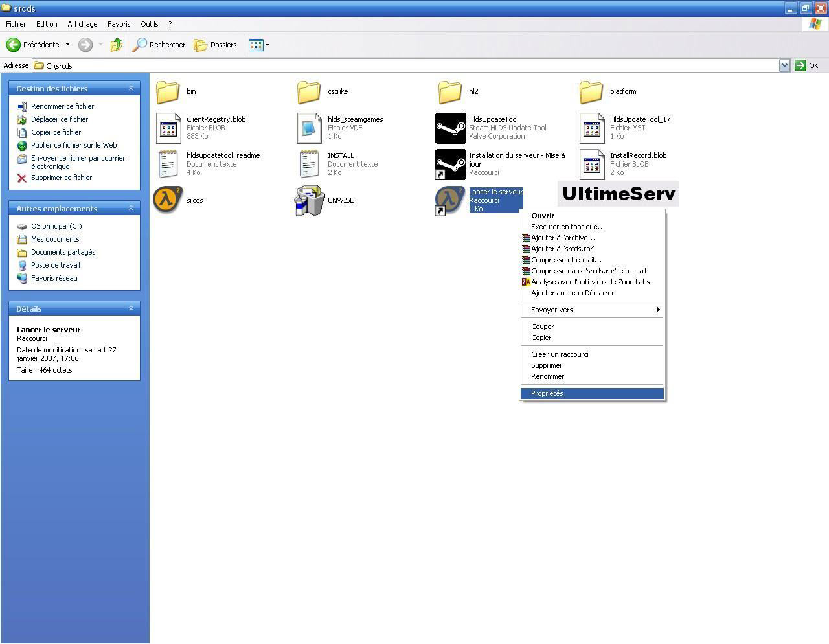Open the bin folder icon

point(168,91)
